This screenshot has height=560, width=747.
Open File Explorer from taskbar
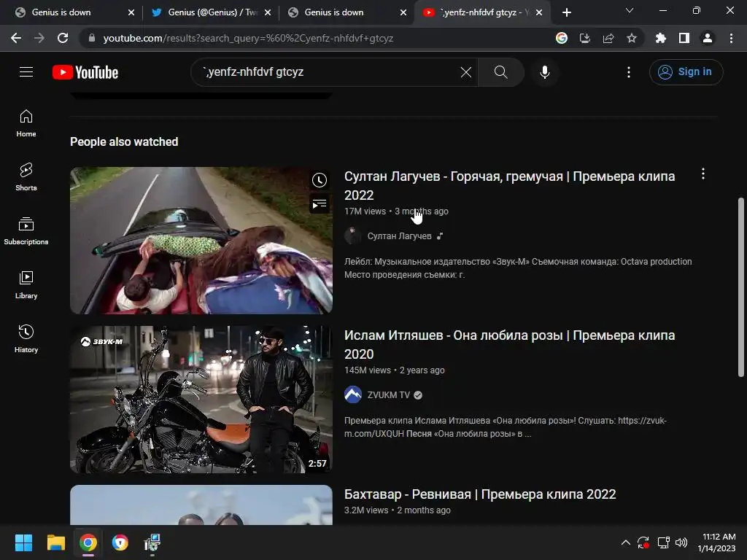coord(55,542)
